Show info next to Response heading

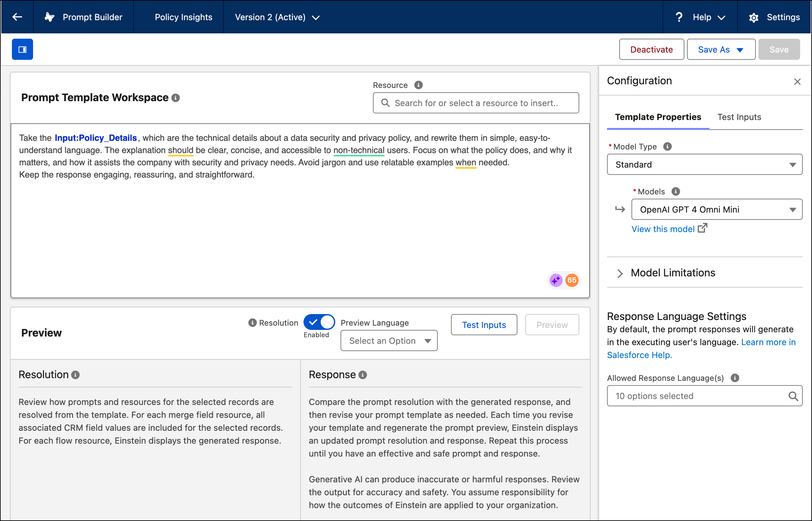click(x=363, y=375)
